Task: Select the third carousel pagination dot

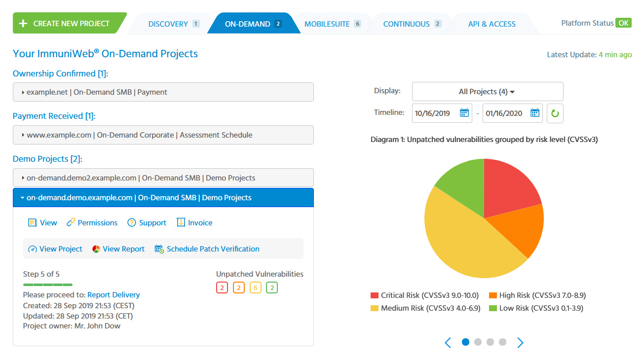Action: 490,342
